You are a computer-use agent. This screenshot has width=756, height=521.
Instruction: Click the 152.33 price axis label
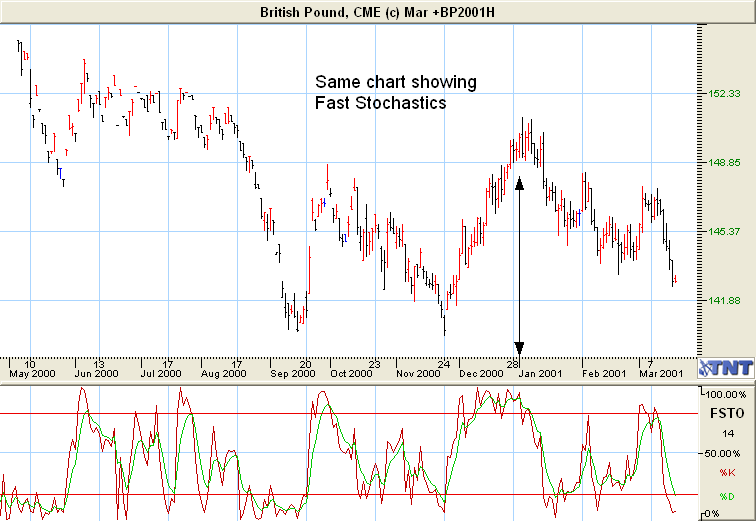(x=722, y=93)
